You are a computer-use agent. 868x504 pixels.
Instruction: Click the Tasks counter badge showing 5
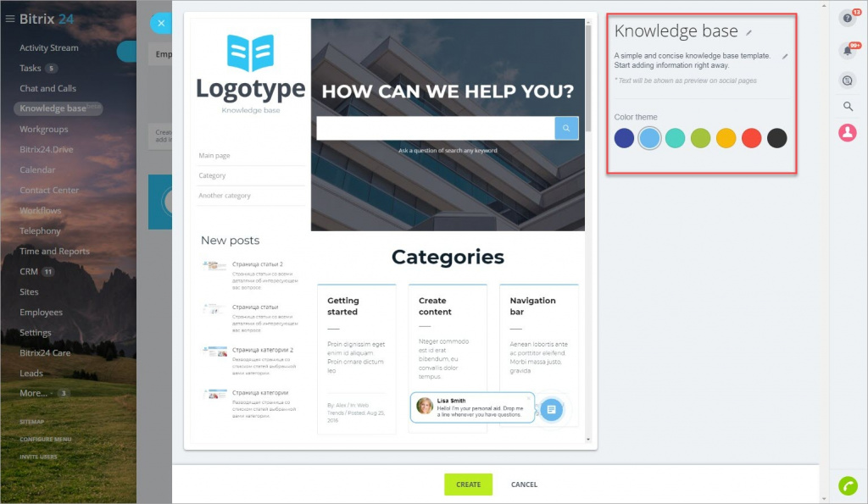coord(51,69)
